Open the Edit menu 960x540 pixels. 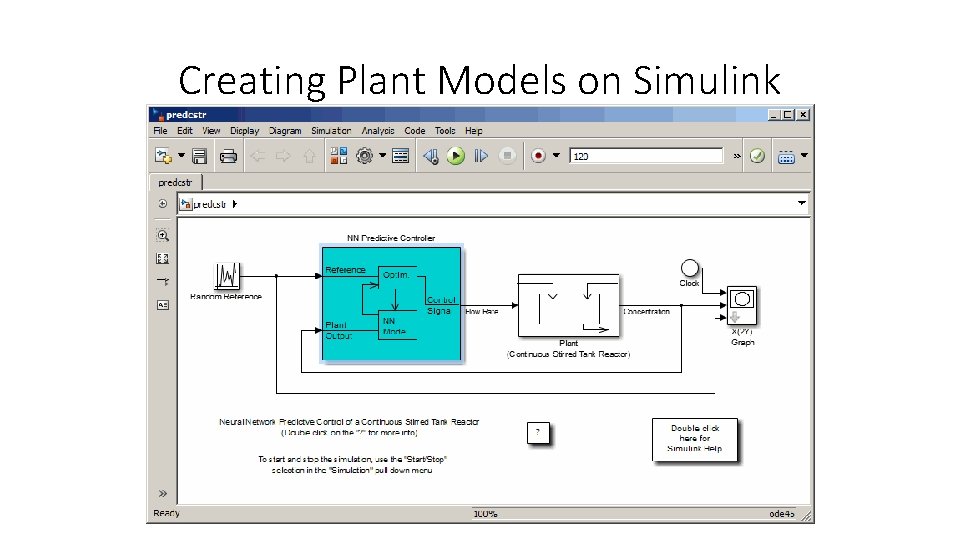pos(185,130)
